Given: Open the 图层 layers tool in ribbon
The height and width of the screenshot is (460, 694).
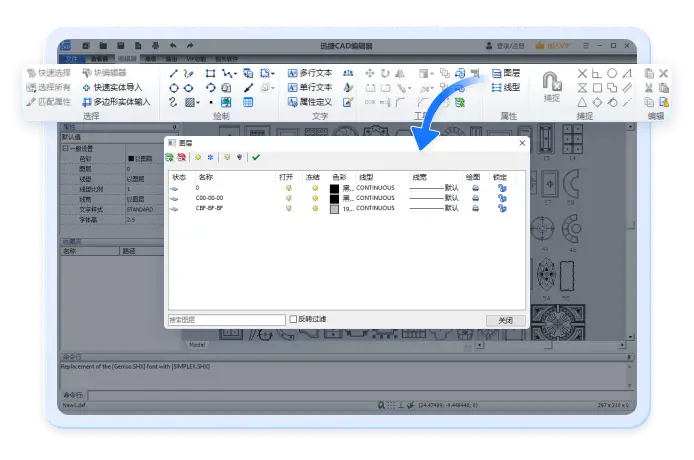Looking at the screenshot, I should (506, 73).
